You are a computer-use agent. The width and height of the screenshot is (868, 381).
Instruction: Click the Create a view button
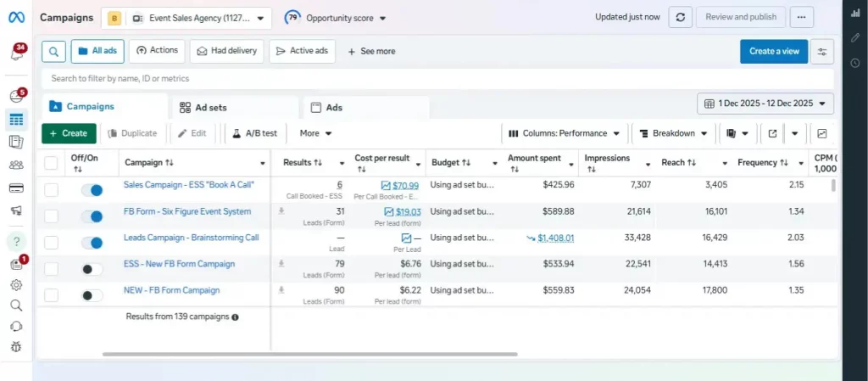(773, 51)
